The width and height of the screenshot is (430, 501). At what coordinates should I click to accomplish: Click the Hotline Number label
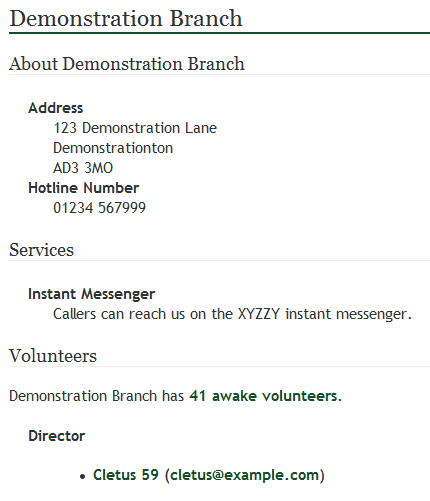83,188
